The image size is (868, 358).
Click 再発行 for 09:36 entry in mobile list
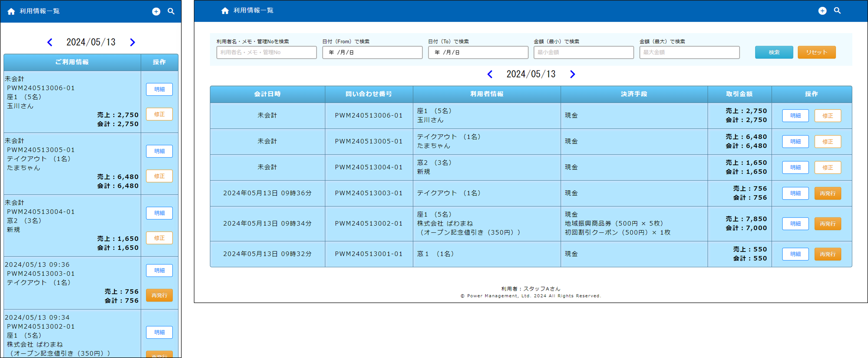click(x=159, y=296)
